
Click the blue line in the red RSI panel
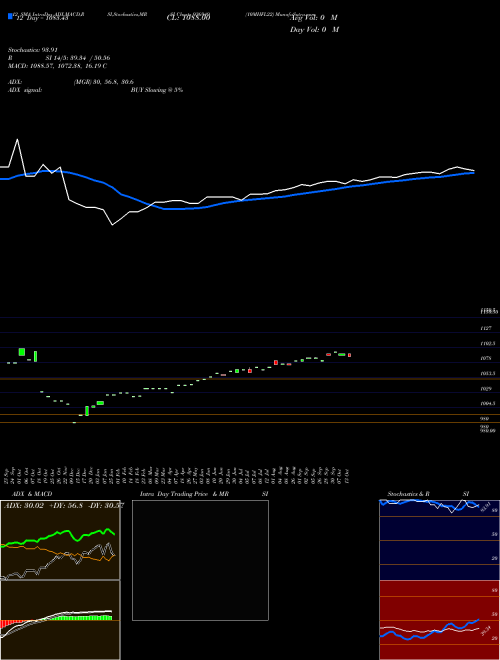(429, 630)
